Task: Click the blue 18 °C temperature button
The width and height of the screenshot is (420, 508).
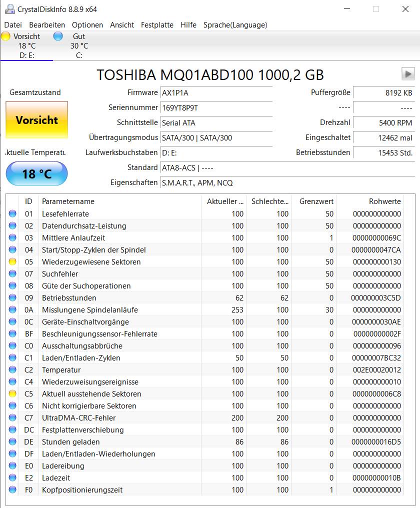Action: (36, 173)
